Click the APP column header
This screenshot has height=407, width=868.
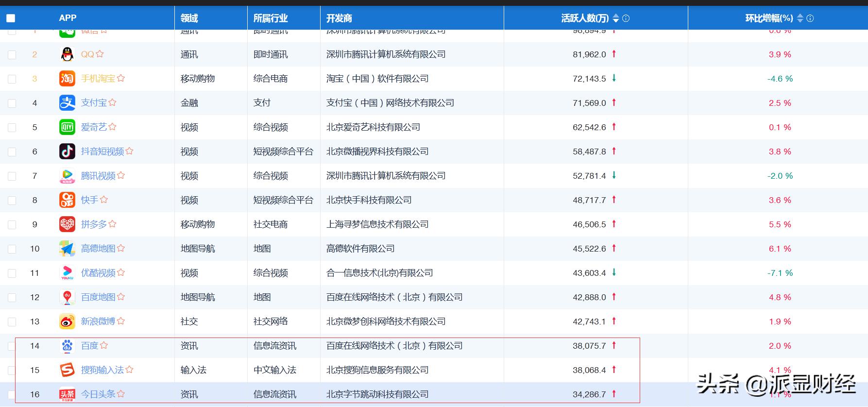click(x=68, y=18)
